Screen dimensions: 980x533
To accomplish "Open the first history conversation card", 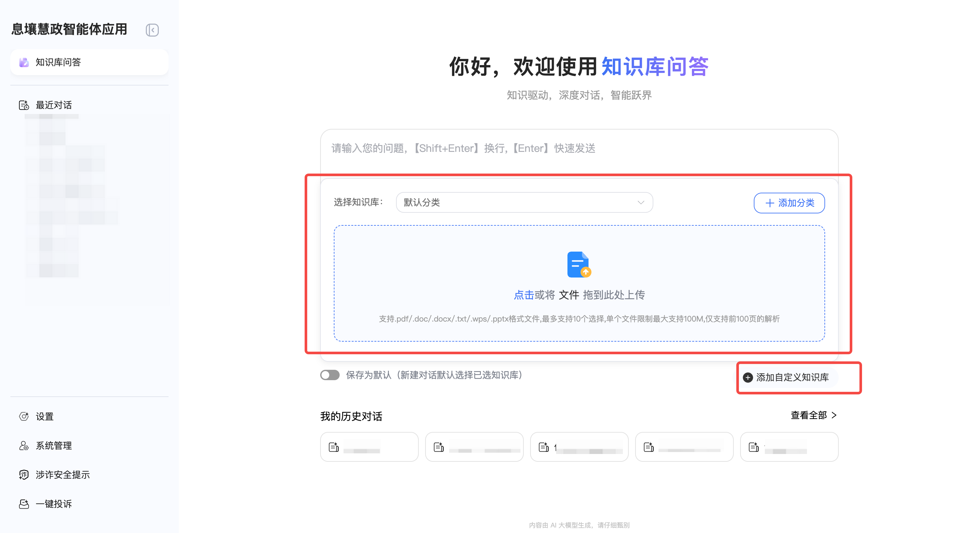I will click(369, 447).
